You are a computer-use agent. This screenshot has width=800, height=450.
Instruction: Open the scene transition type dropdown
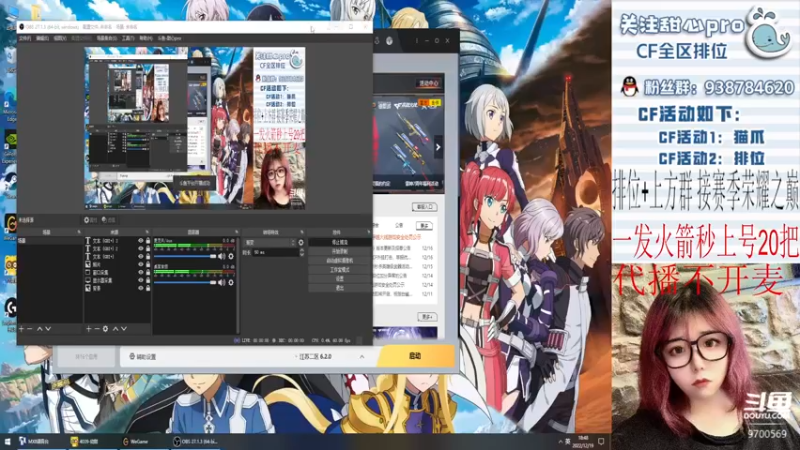click(x=270, y=243)
